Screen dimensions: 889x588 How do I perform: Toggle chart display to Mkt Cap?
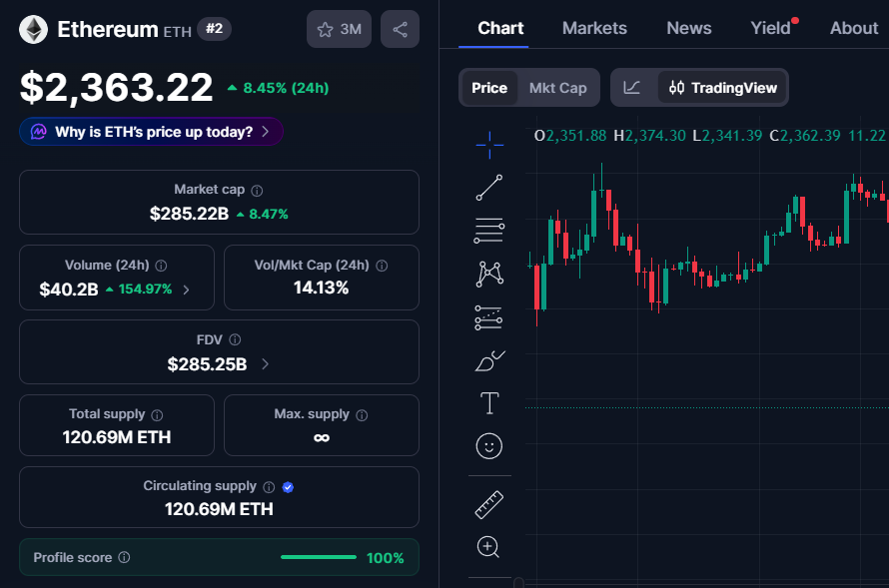tap(557, 88)
